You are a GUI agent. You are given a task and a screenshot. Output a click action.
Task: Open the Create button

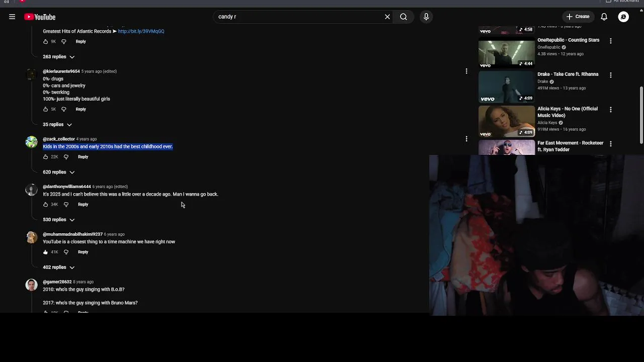coord(578,17)
